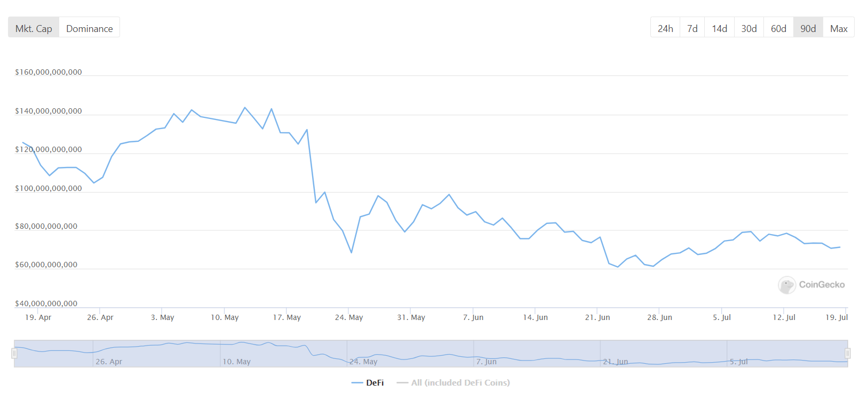Toggle the DeFi series in the legend
This screenshot has height=400, width=868.
(x=375, y=383)
